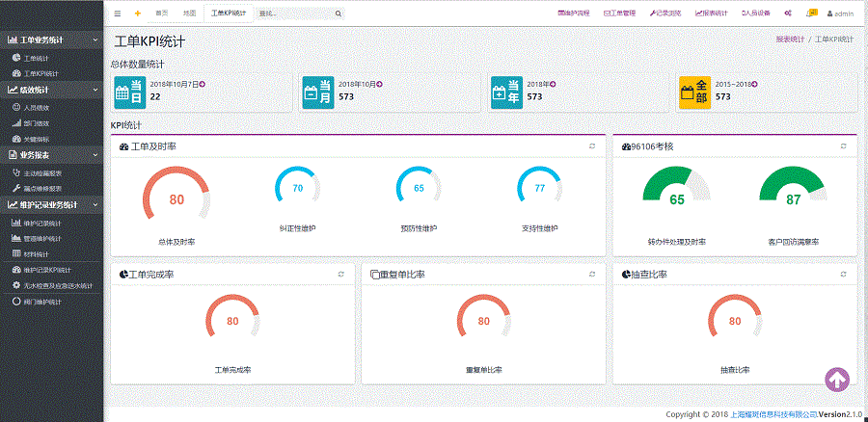Refresh the 工单完成率 panel
The image size is (868, 422).
click(x=340, y=275)
